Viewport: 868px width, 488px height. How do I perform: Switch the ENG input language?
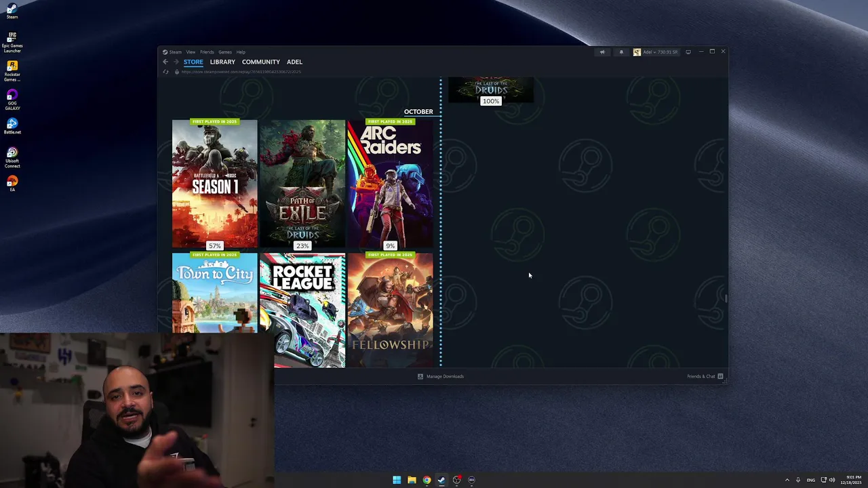pyautogui.click(x=810, y=480)
